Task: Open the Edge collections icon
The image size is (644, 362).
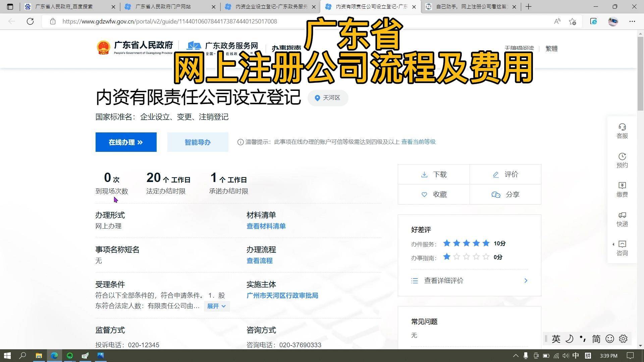Action: (593, 21)
